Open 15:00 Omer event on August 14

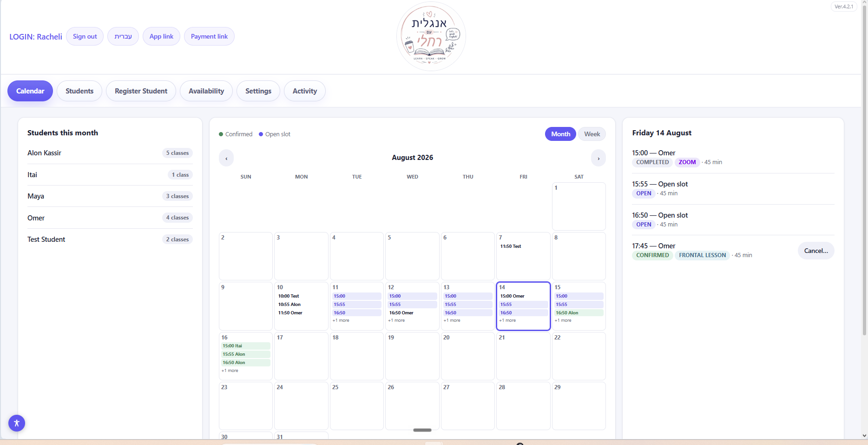[523, 296]
